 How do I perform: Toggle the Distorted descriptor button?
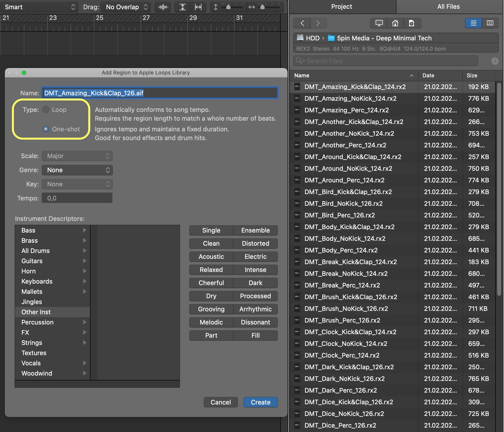pos(255,243)
